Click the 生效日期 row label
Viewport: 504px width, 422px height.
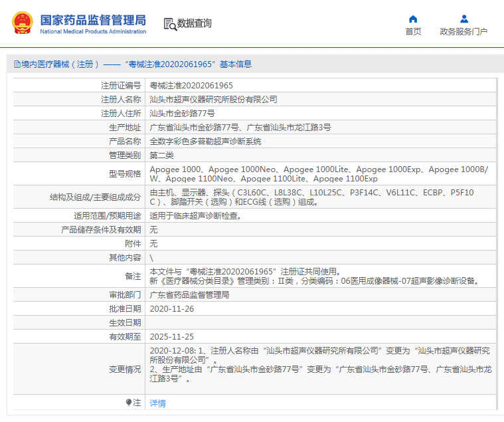coord(125,322)
